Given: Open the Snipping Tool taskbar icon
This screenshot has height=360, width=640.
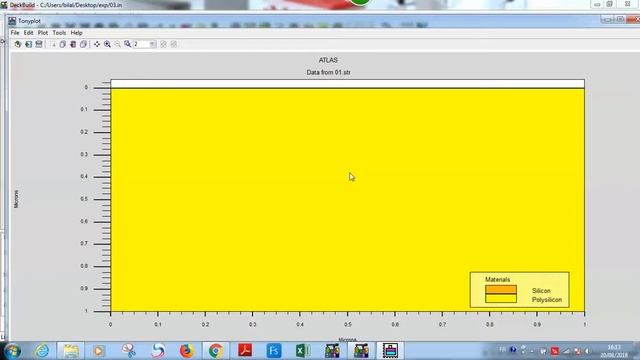Looking at the screenshot, I should [x=129, y=351].
